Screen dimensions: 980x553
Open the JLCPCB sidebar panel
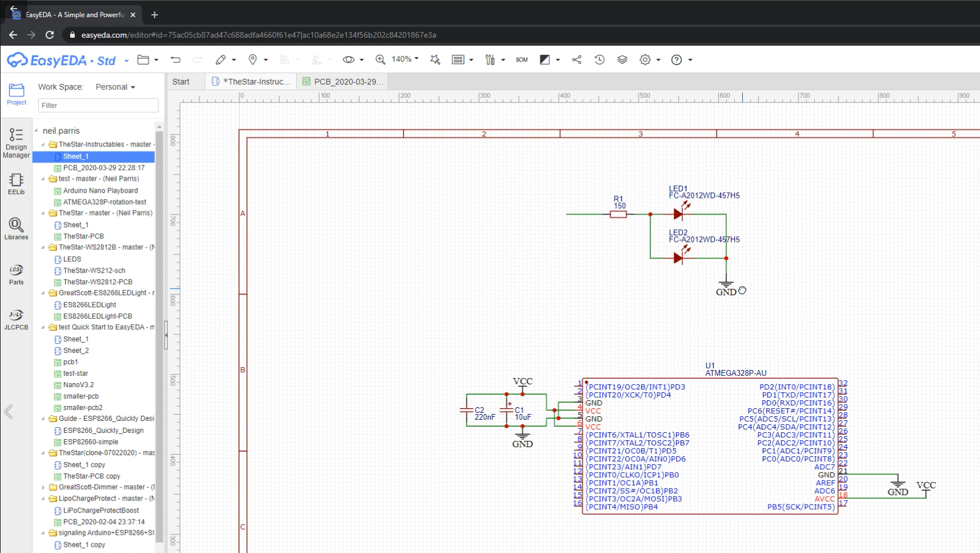(16, 319)
